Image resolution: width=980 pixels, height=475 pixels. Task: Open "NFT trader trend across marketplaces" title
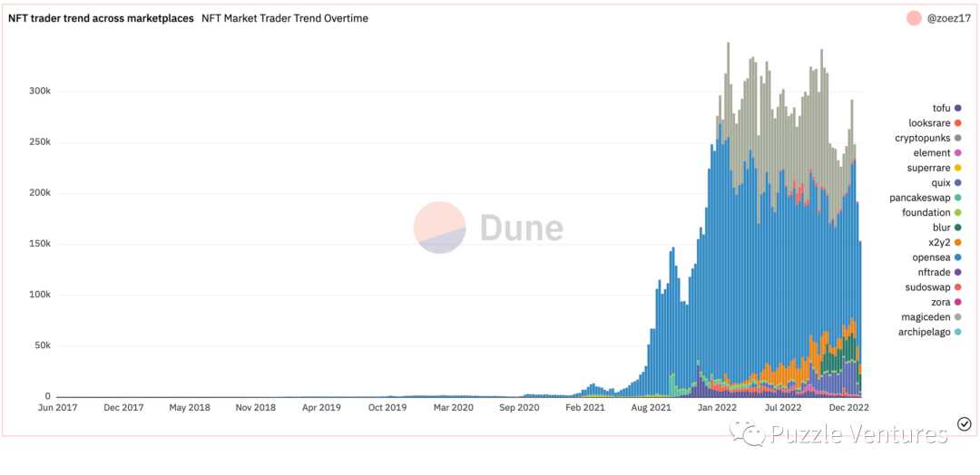pos(101,18)
